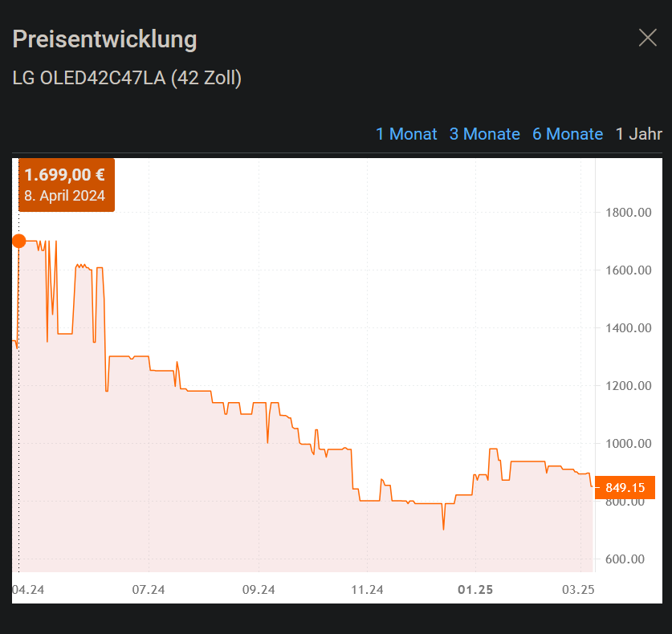Image resolution: width=672 pixels, height=634 pixels.
Task: Click the bold 01.25 axis label
Action: coord(475,589)
